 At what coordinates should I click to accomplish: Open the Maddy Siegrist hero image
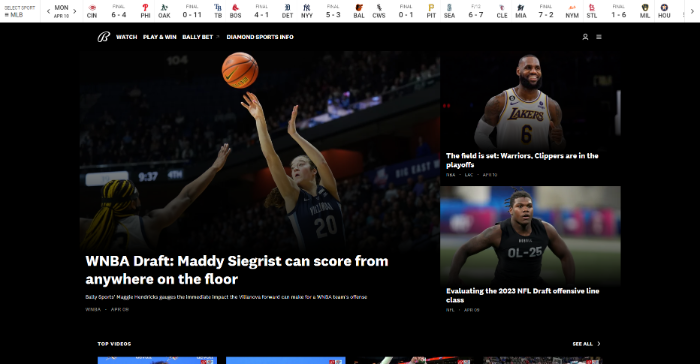(x=259, y=151)
